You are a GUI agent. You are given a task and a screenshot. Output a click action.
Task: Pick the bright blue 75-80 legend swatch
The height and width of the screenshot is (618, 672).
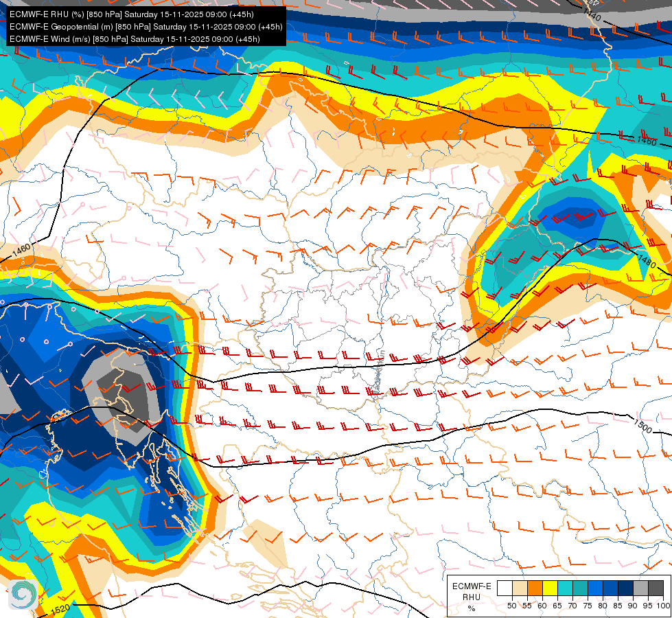point(595,588)
